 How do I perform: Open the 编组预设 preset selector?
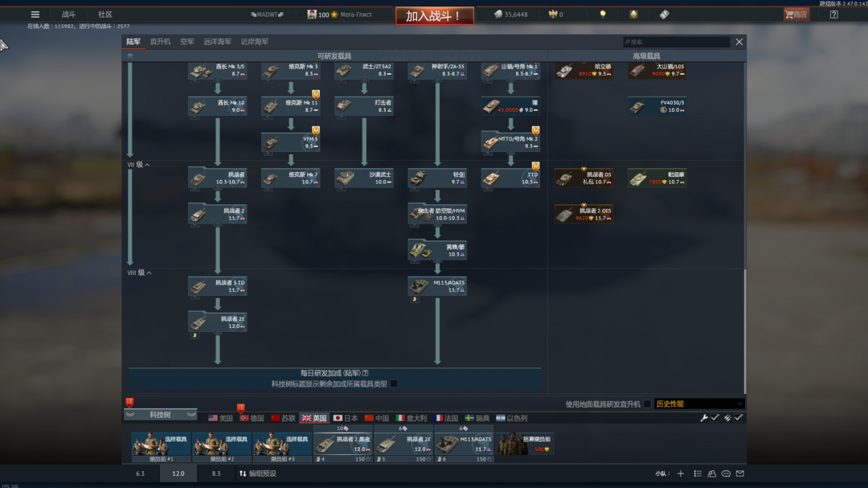[258, 474]
